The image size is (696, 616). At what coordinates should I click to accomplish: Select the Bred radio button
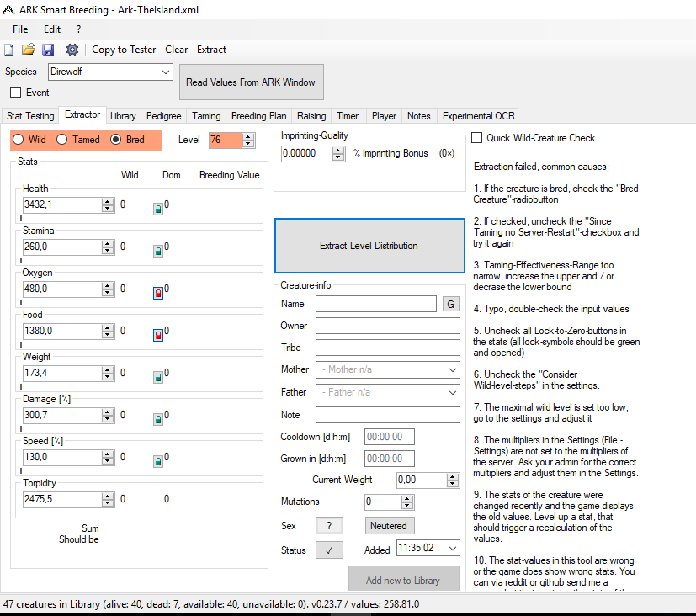tap(116, 140)
